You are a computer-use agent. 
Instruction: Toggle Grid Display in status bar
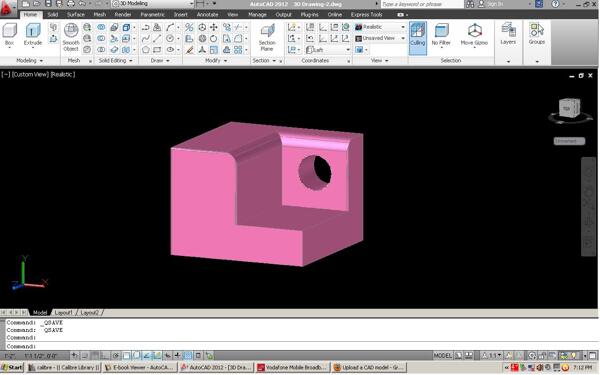tap(95, 355)
